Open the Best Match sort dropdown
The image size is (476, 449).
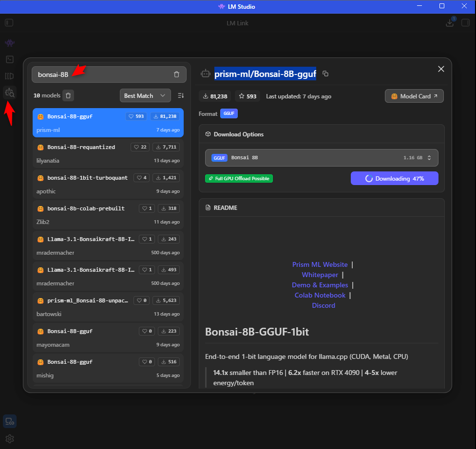point(145,95)
